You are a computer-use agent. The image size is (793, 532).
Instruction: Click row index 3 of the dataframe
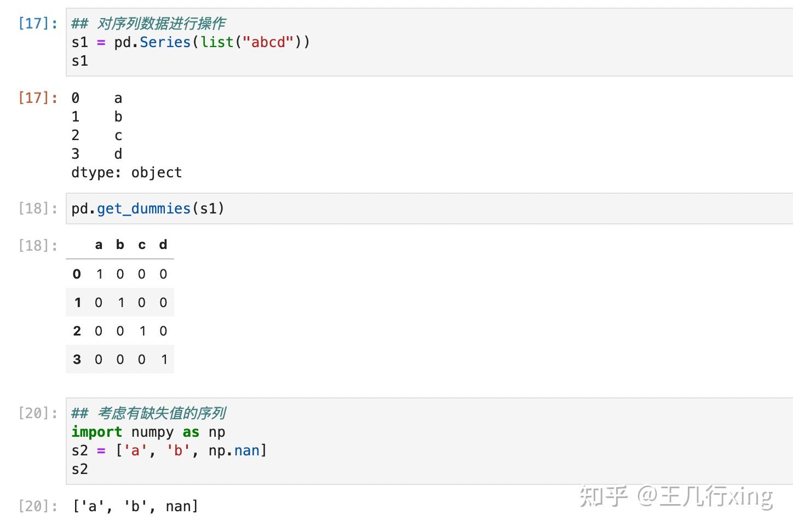coord(77,360)
